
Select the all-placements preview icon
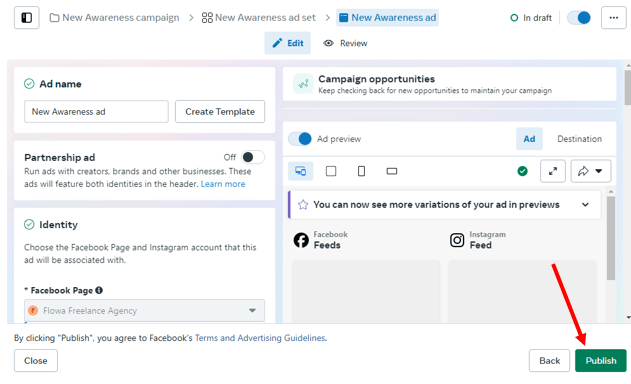(x=301, y=171)
